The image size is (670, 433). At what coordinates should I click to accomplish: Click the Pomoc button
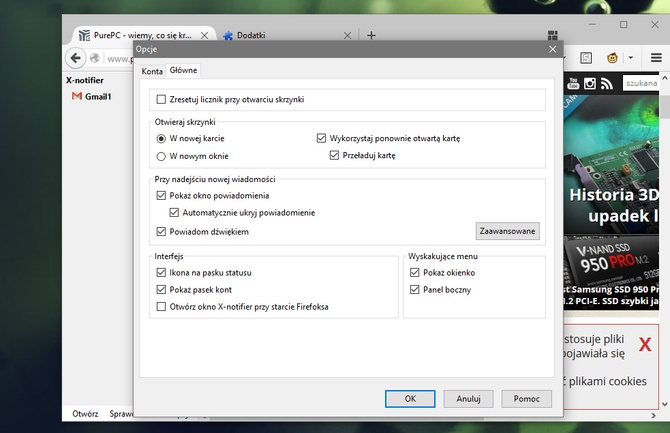526,398
